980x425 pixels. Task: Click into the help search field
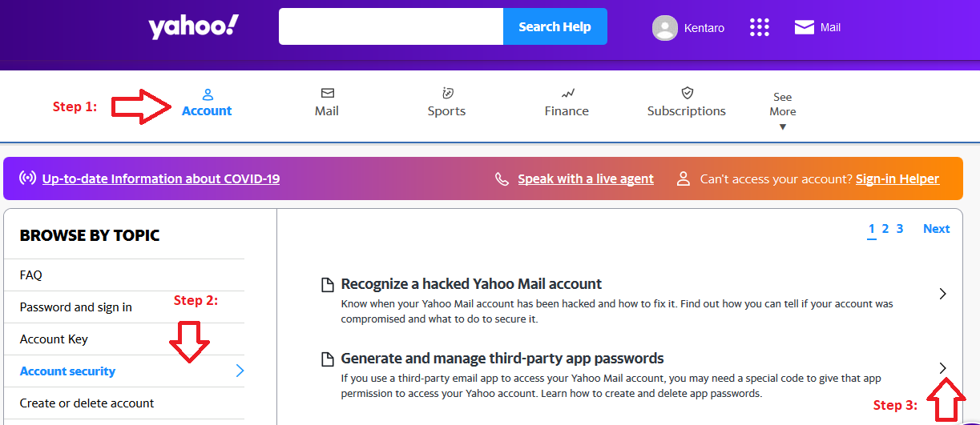pyautogui.click(x=391, y=26)
